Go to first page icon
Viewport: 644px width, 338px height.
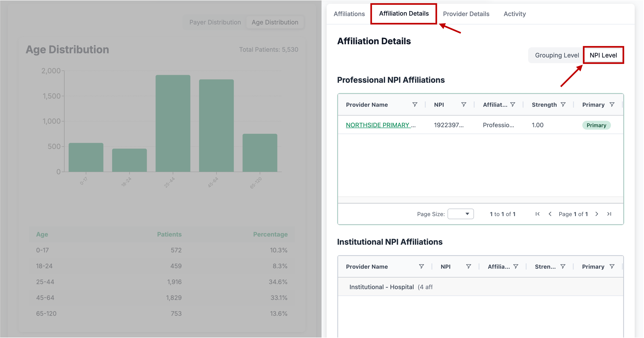tap(537, 214)
